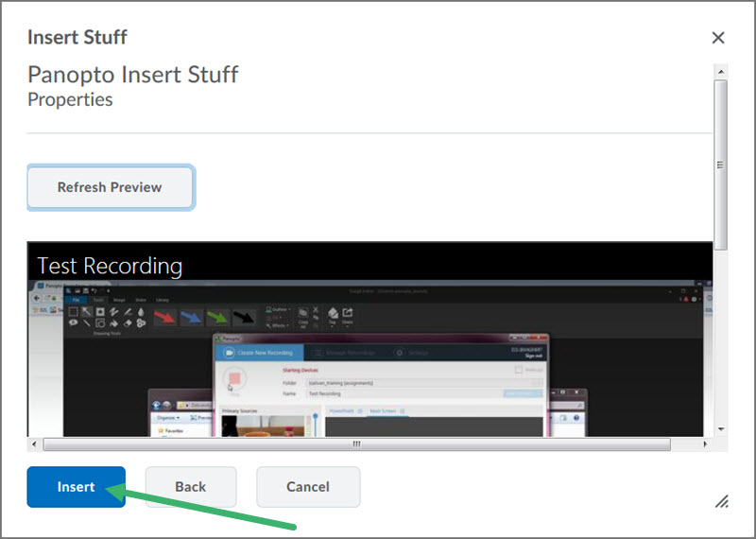Image resolution: width=756 pixels, height=539 pixels.
Task: Click the horizontal scrollbar thumb
Action: click(x=357, y=443)
